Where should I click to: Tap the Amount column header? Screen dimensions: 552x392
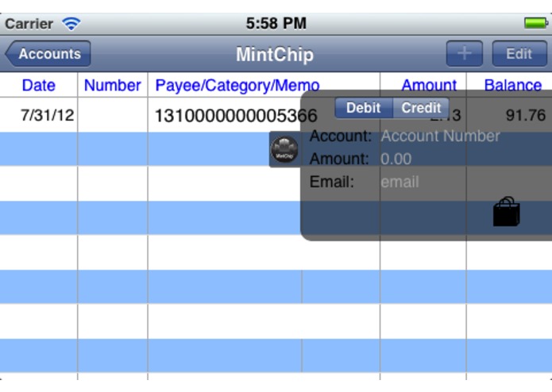coord(429,85)
